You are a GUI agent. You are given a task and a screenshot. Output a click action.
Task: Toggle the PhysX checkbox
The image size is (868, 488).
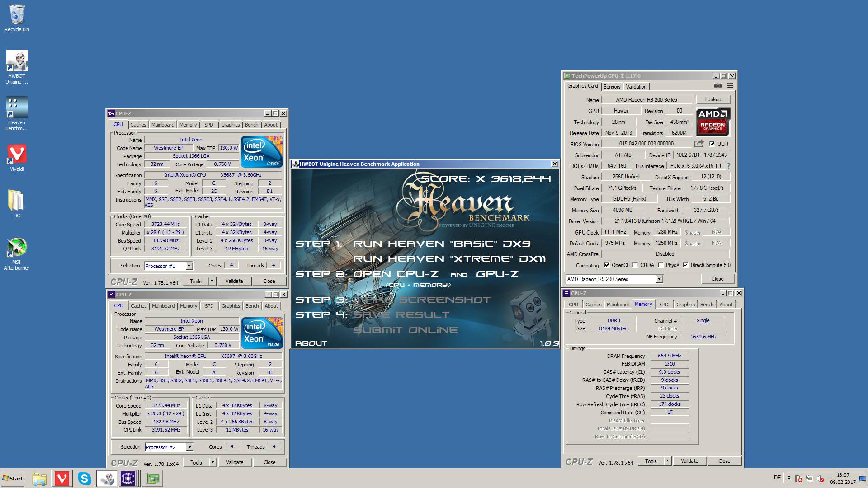click(x=660, y=265)
